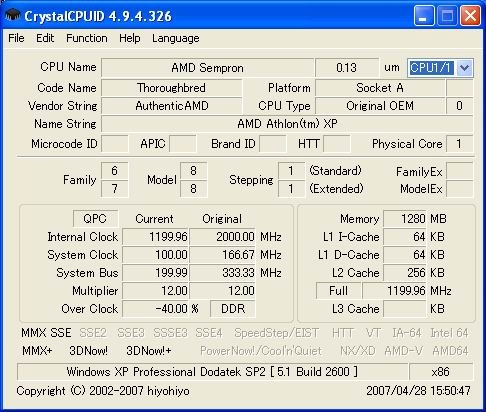486x412 pixels.
Task: Click the Current Internal Clock value 1199.96
Action: point(155,237)
